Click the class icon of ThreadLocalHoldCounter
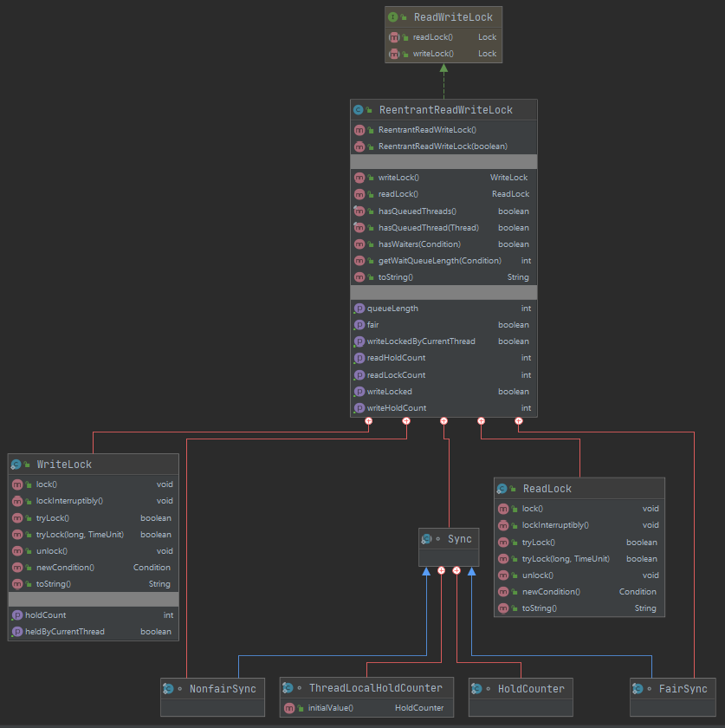 288,687
